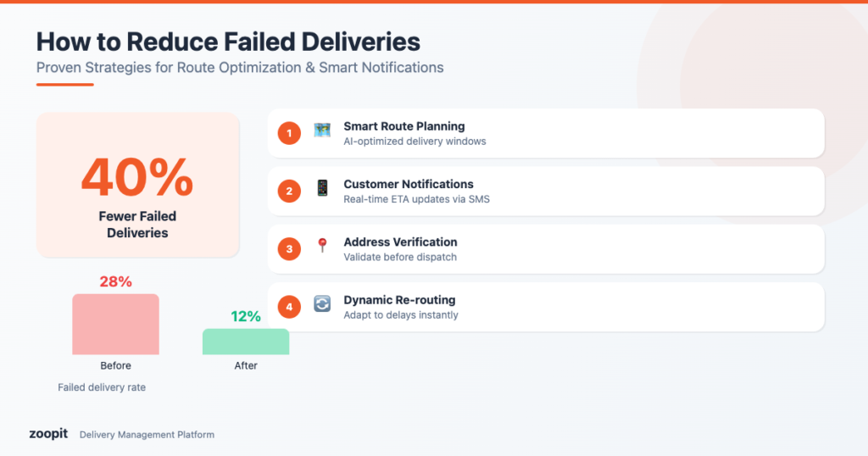The width and height of the screenshot is (868, 456).
Task: Click the green After bar in chart
Action: tap(246, 342)
